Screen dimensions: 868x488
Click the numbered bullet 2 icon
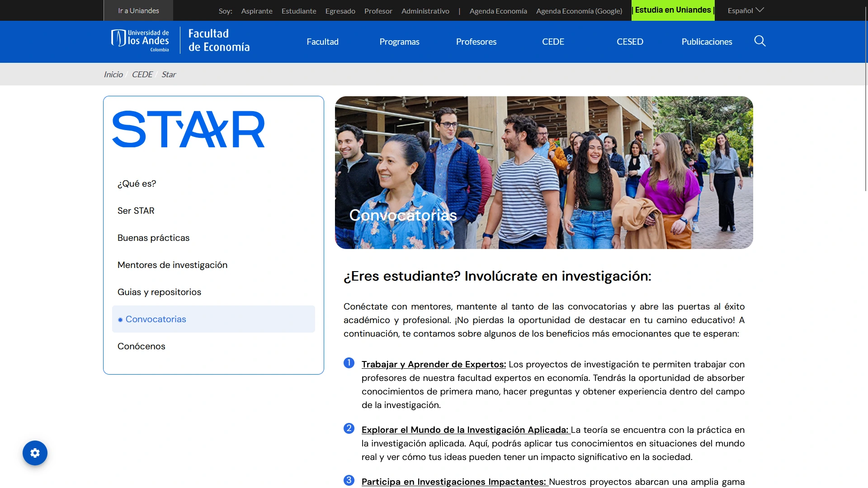point(349,428)
